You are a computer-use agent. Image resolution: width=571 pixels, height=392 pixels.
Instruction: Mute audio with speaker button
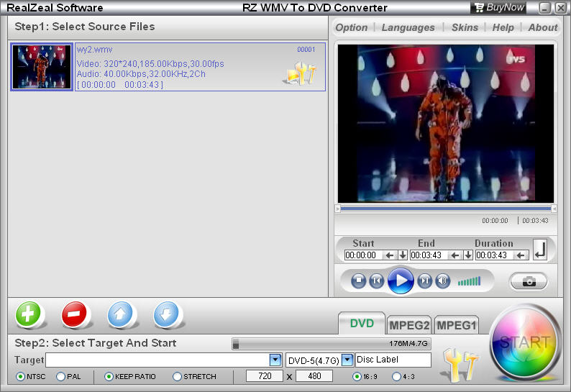443,281
